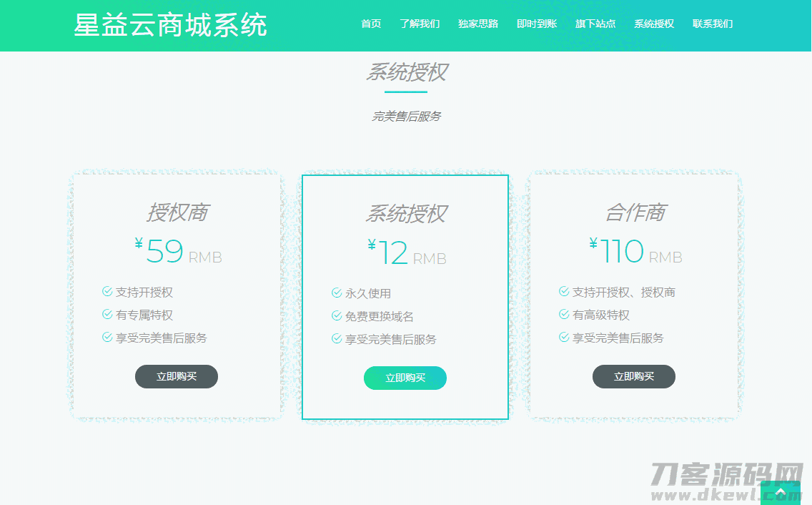The height and width of the screenshot is (505, 812).
Task: Click checkmark icon beside 支持开授权
Action: click(x=107, y=291)
